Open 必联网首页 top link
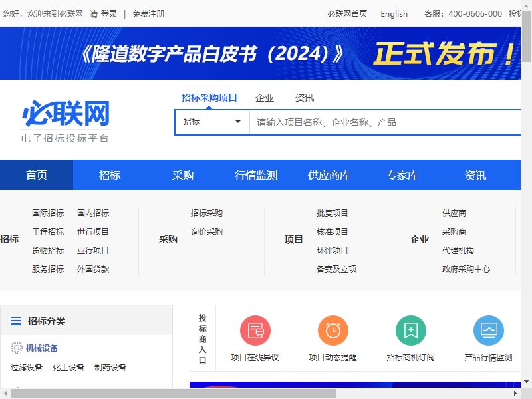 347,14
